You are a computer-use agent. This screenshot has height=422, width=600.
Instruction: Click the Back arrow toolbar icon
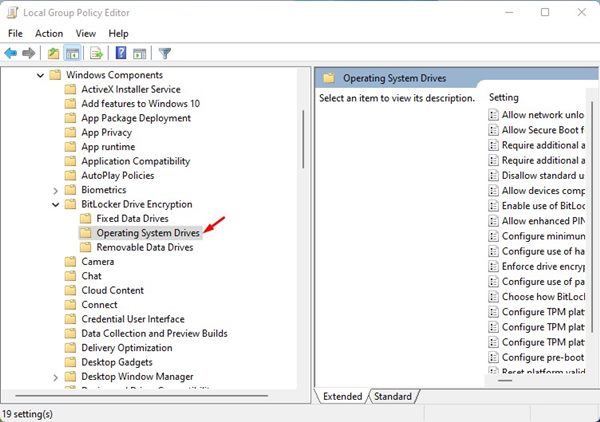(11, 53)
